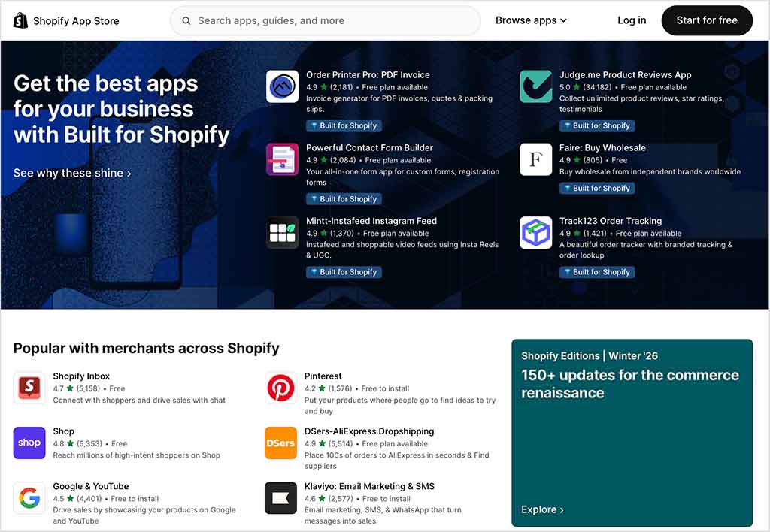The width and height of the screenshot is (770, 532).
Task: Click the Built for Shopify badge under Judge.me
Action: [x=597, y=125]
